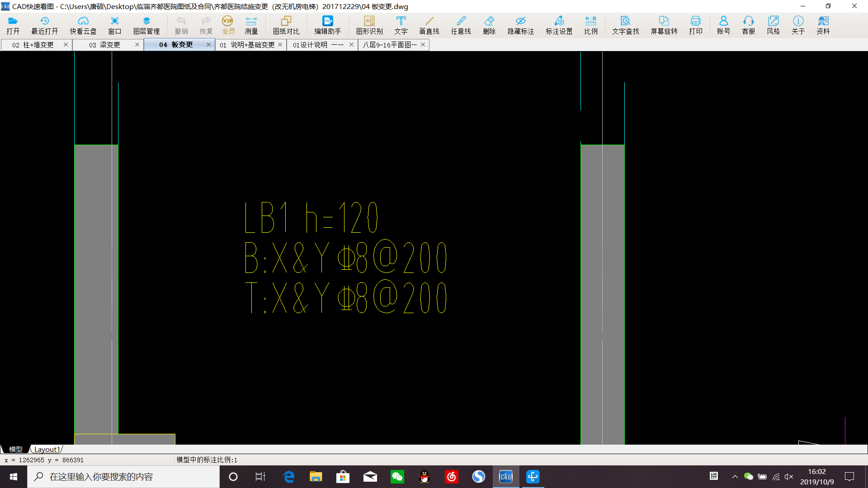
Task: Select the 会员 VIP button
Action: (x=228, y=24)
